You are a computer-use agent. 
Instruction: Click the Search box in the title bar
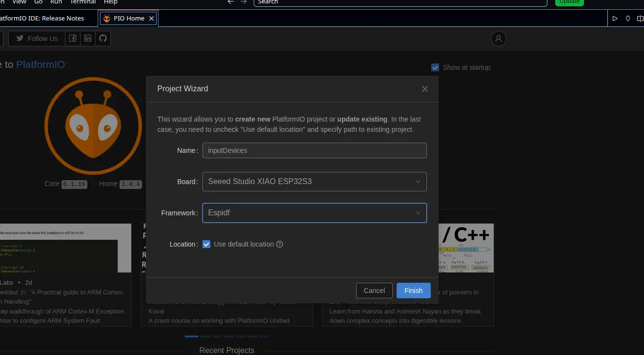click(401, 2)
